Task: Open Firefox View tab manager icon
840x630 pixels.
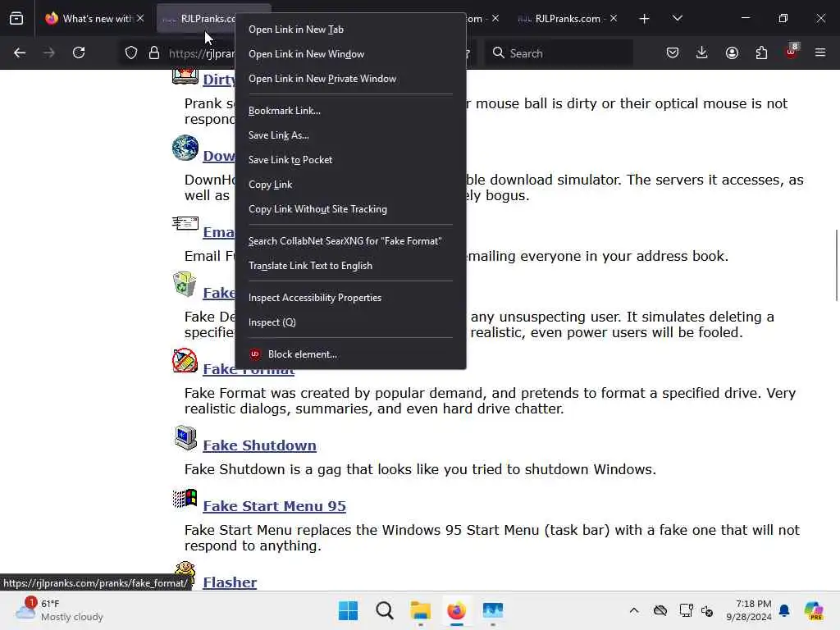Action: [16, 19]
